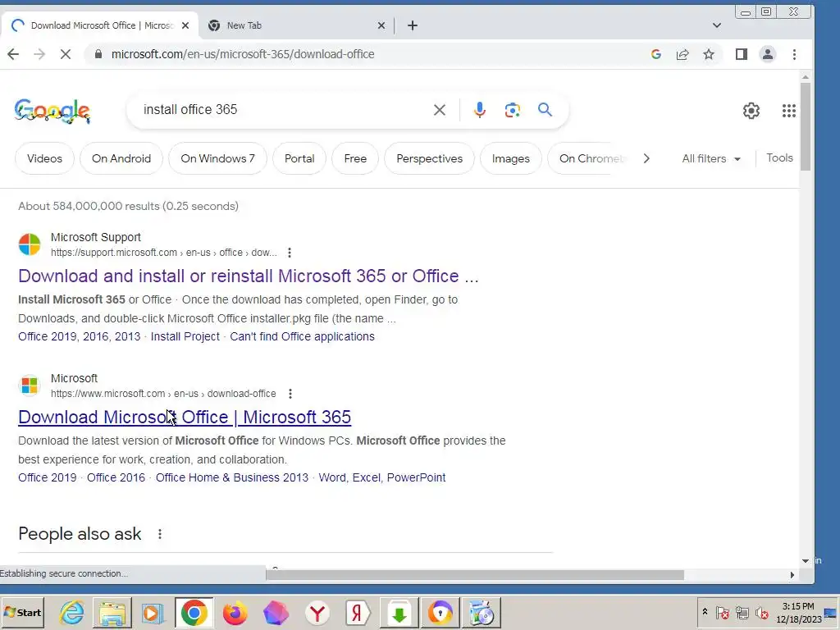Go back with the browser back arrow
This screenshot has width=840, height=630.
pyautogui.click(x=13, y=54)
